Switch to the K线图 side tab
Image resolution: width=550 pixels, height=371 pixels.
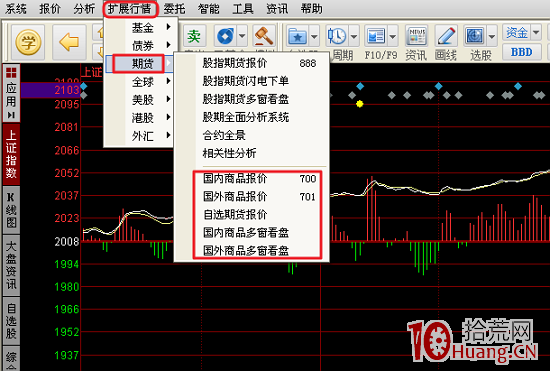11,210
